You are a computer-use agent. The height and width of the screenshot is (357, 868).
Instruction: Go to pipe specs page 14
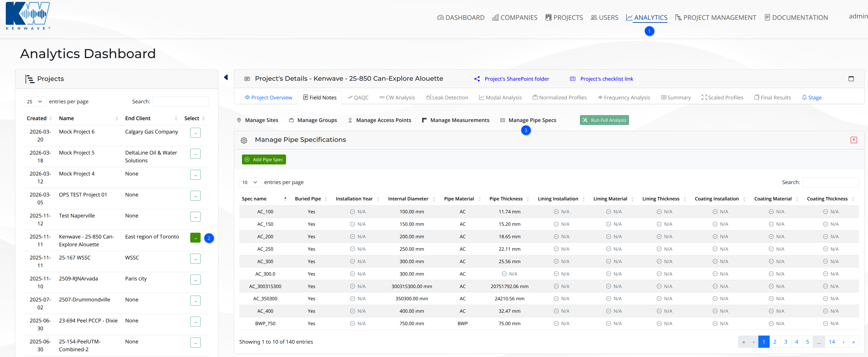click(x=832, y=342)
